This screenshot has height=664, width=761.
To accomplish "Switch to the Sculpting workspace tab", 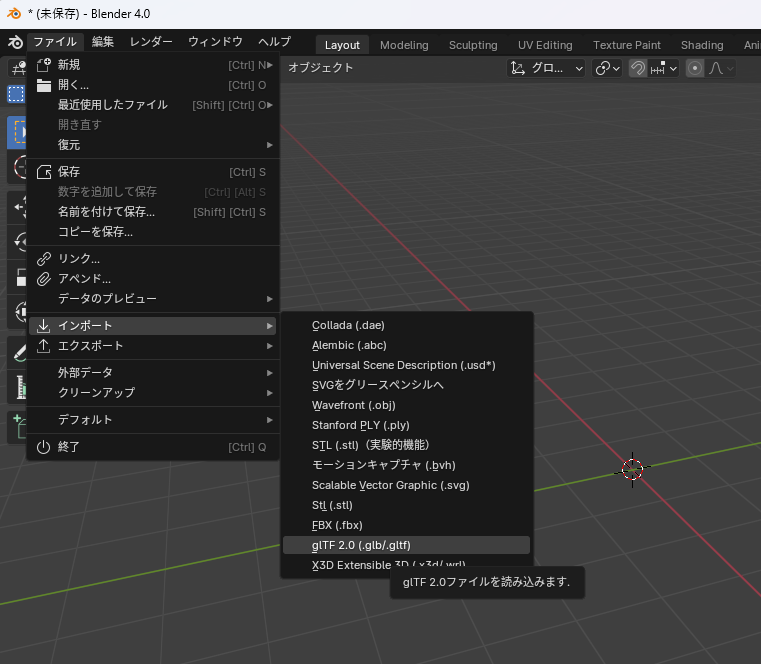I will pyautogui.click(x=473, y=45).
